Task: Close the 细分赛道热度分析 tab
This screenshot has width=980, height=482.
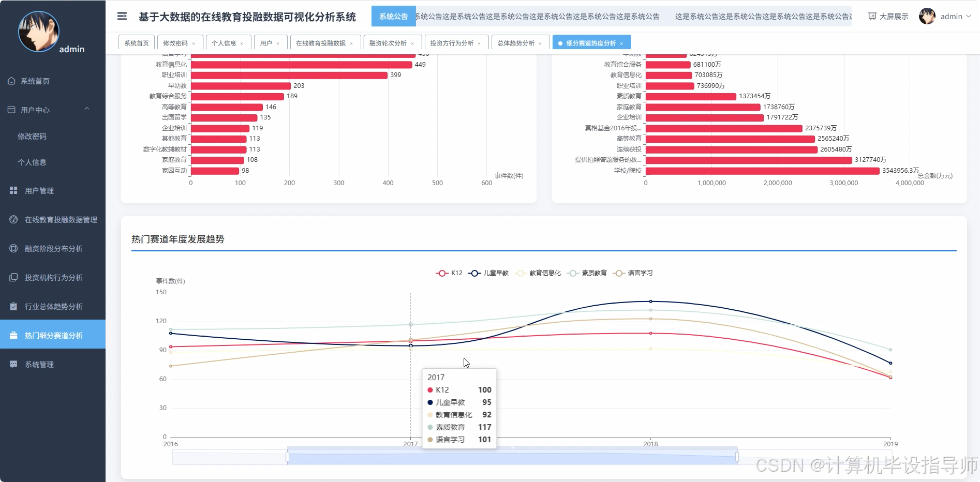Action: [621, 43]
